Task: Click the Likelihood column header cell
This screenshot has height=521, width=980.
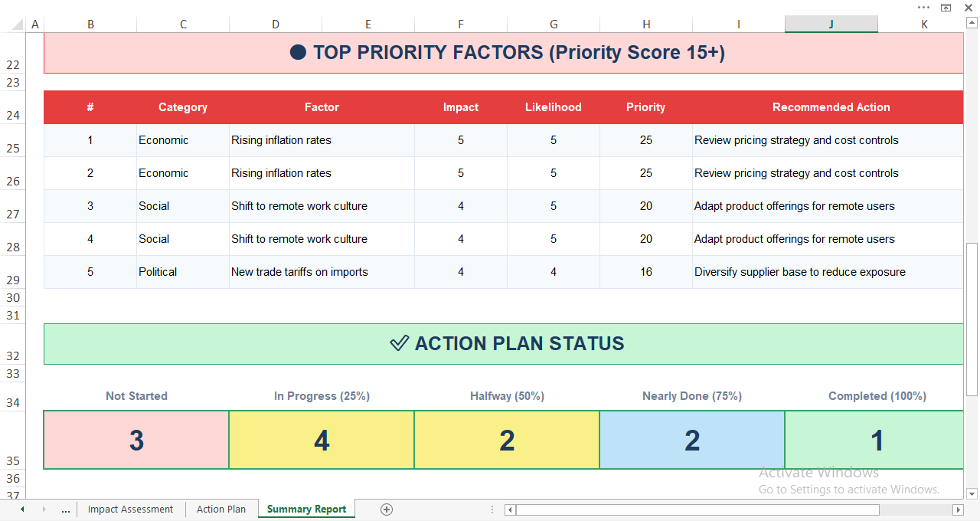Action: 554,107
